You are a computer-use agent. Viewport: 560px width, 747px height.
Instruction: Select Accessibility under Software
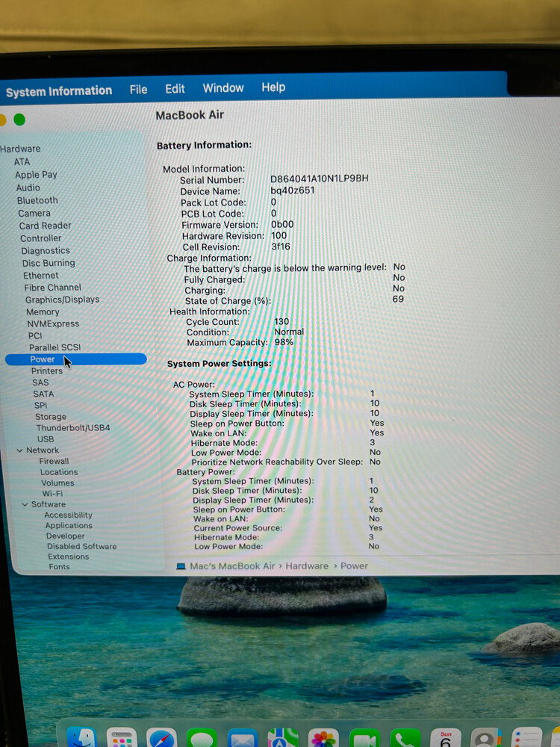click(69, 515)
